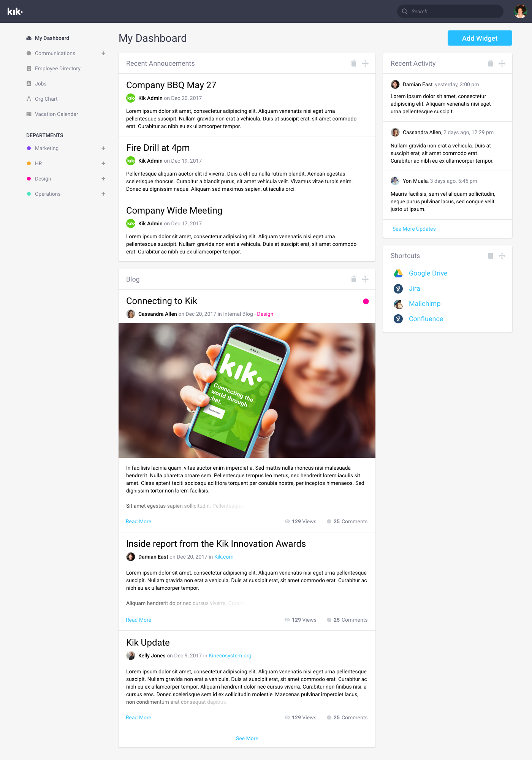Viewport: 532px width, 760px height.
Task: Expand the Design department plus icon
Action: point(103,179)
